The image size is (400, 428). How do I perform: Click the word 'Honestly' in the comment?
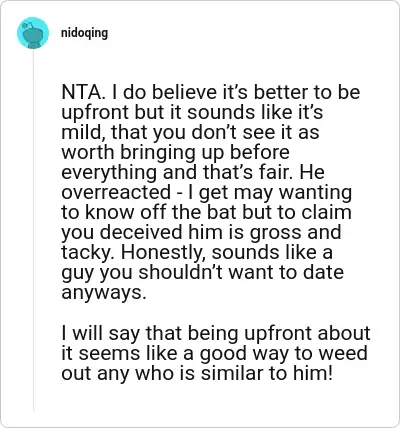pyautogui.click(x=163, y=252)
